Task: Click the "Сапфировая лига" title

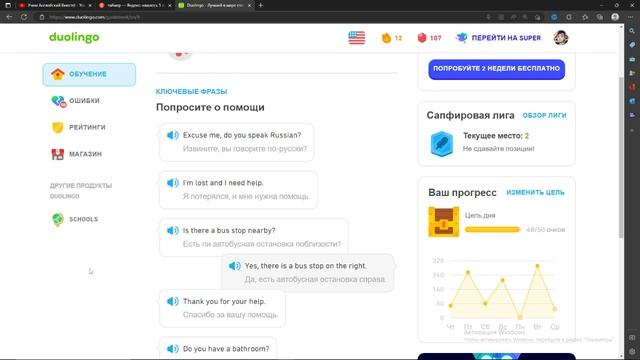Action: tap(470, 116)
